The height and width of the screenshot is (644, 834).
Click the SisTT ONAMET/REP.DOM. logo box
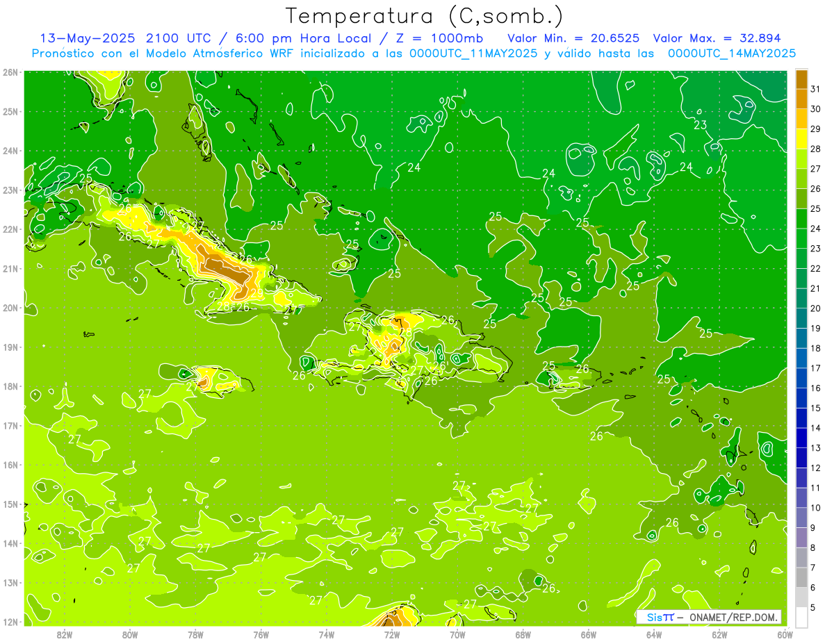[x=709, y=617]
